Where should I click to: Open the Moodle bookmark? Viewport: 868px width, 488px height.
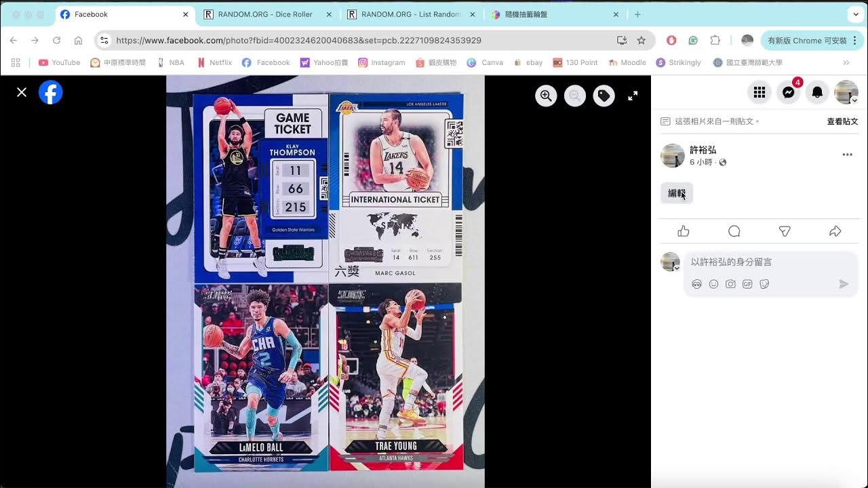click(627, 62)
